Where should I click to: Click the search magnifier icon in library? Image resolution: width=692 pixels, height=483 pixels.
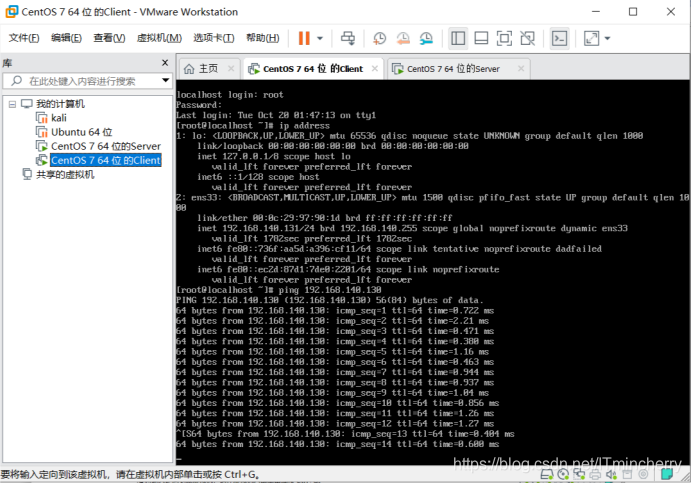click(17, 80)
